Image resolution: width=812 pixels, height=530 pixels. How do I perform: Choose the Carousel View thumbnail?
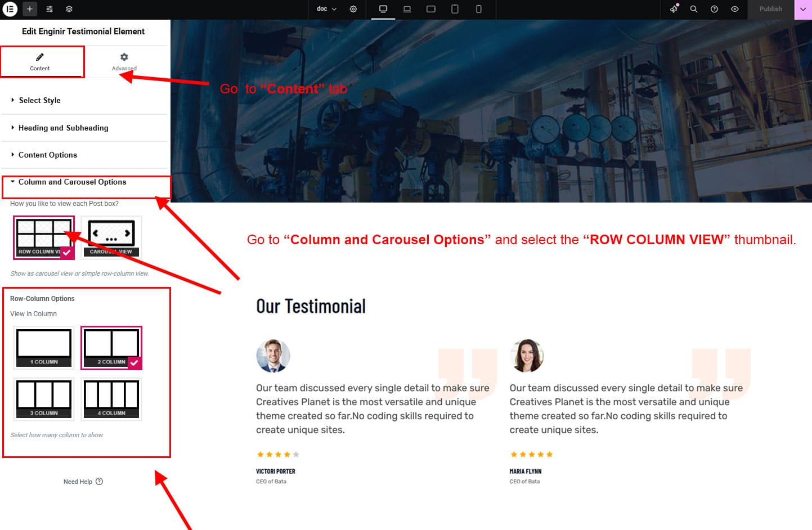(111, 237)
